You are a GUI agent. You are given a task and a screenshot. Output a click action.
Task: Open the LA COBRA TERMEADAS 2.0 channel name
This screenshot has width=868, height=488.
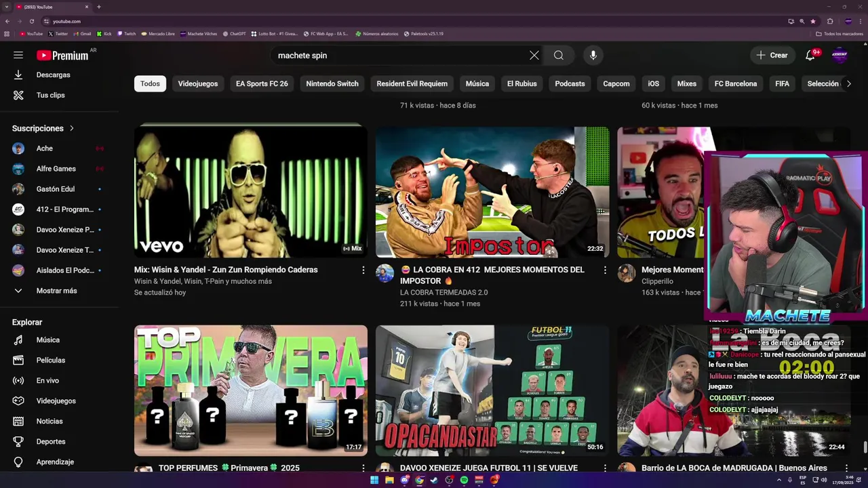point(443,293)
